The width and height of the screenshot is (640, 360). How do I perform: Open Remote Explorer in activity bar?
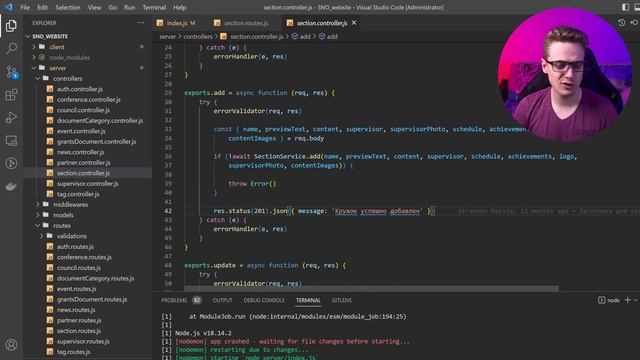[x=11, y=141]
